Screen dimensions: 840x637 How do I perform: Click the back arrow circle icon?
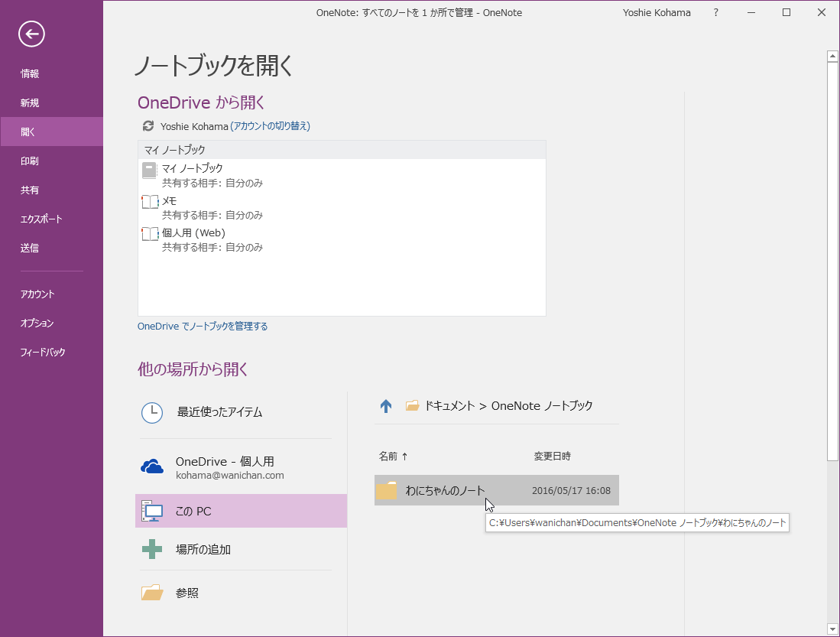coord(31,34)
